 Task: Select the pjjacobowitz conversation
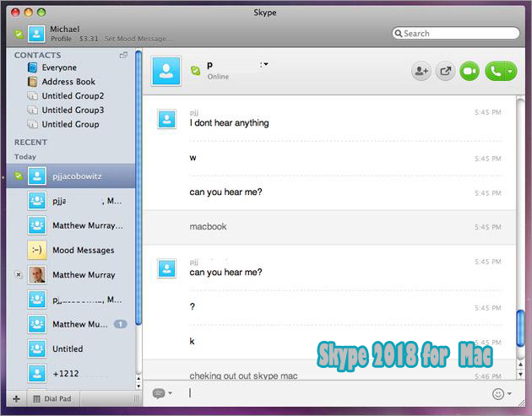coord(71,176)
